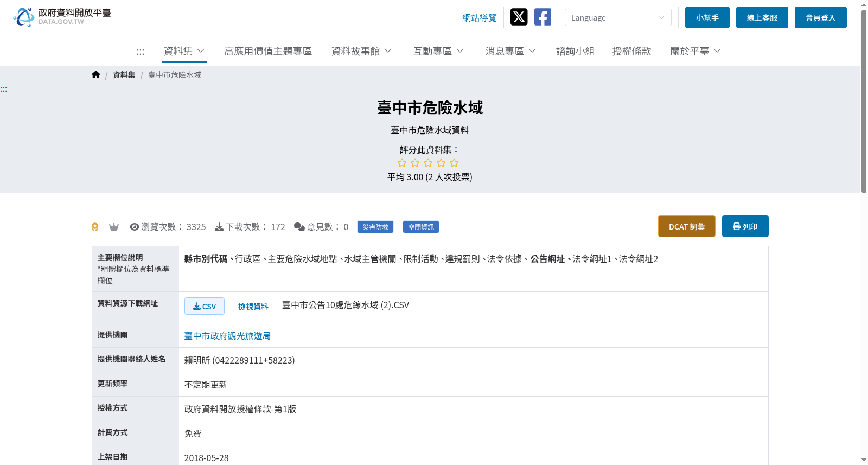The image size is (868, 465).
Task: Open the X (Twitter) social icon
Action: (519, 17)
